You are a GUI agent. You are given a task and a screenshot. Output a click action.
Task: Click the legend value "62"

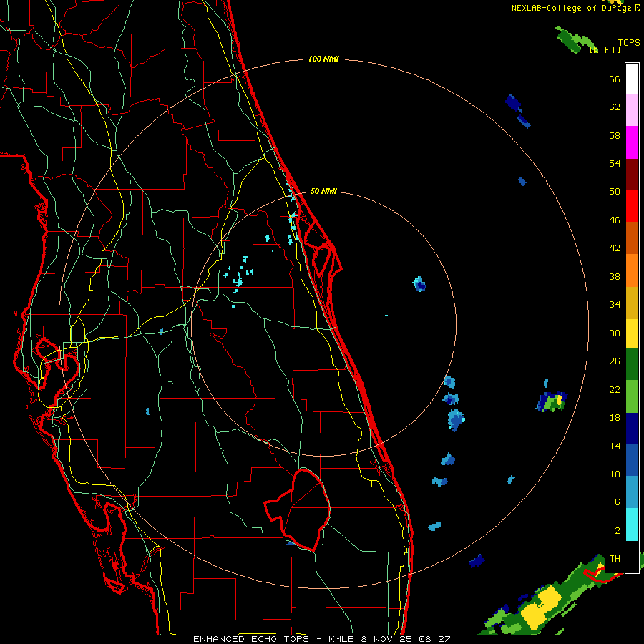[615, 107]
